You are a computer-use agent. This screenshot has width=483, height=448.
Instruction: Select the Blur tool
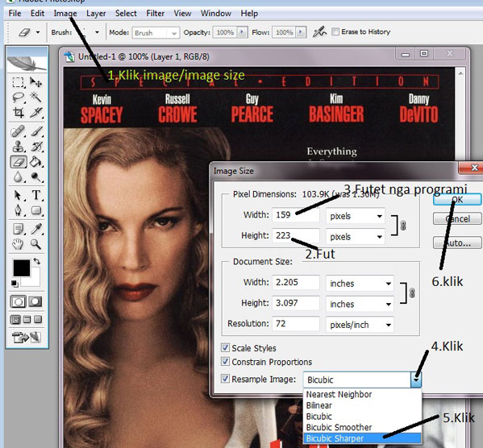pyautogui.click(x=18, y=177)
